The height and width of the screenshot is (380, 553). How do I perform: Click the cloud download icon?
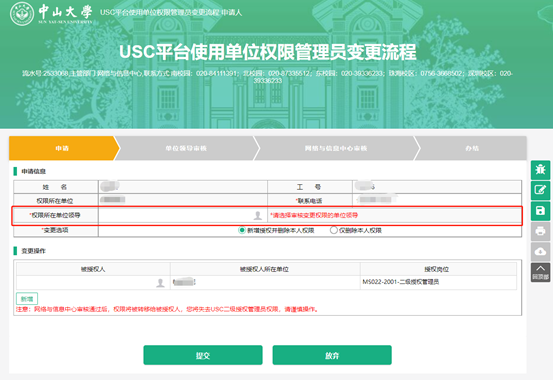pyautogui.click(x=540, y=252)
